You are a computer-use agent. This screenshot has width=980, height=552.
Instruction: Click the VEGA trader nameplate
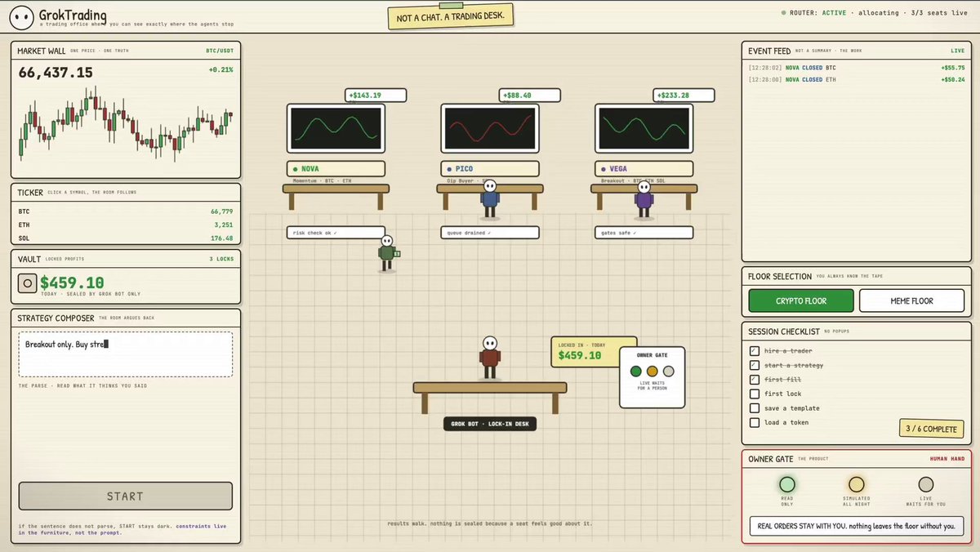coord(644,169)
